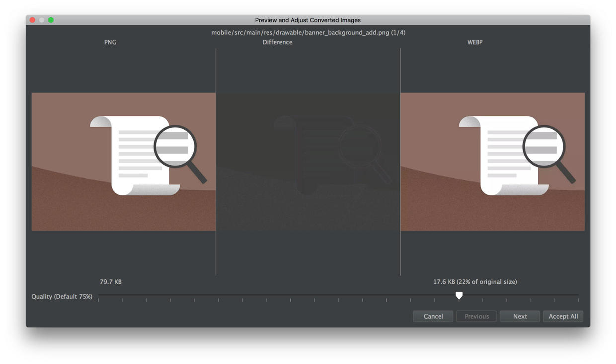Click the disabled Previous button

[476, 316]
